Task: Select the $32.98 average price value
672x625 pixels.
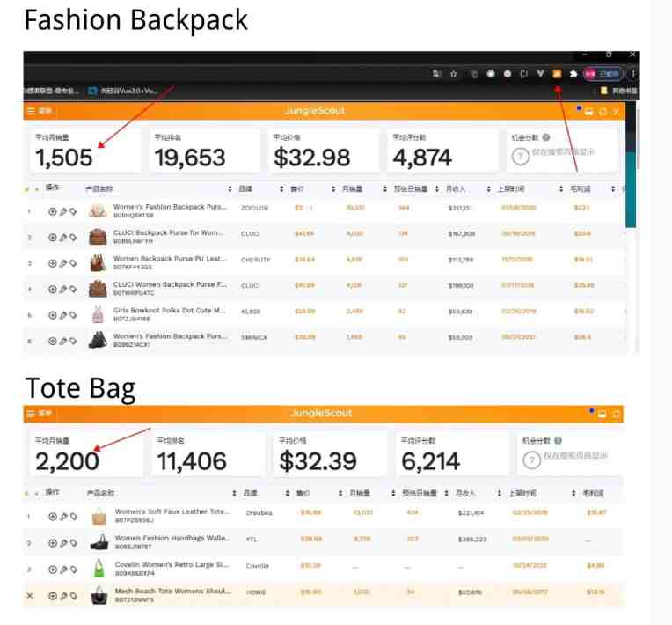Action: coord(312,158)
